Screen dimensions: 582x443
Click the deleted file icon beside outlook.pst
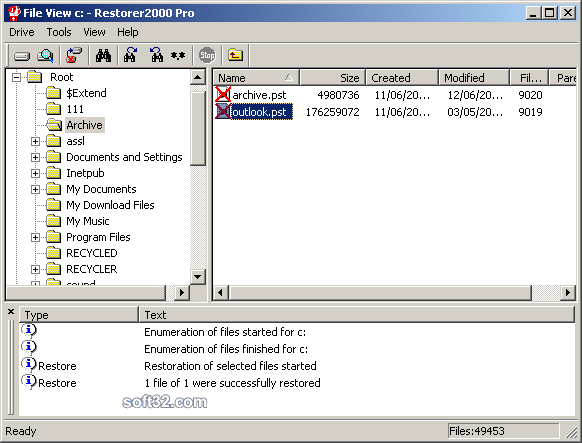pos(223,112)
